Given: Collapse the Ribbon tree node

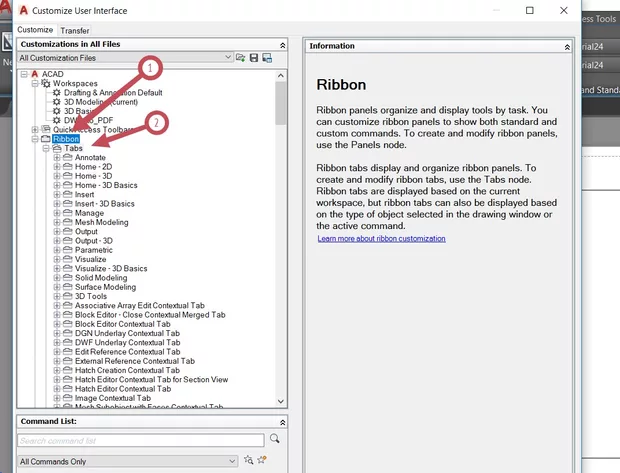Looking at the screenshot, I should 35,139.
